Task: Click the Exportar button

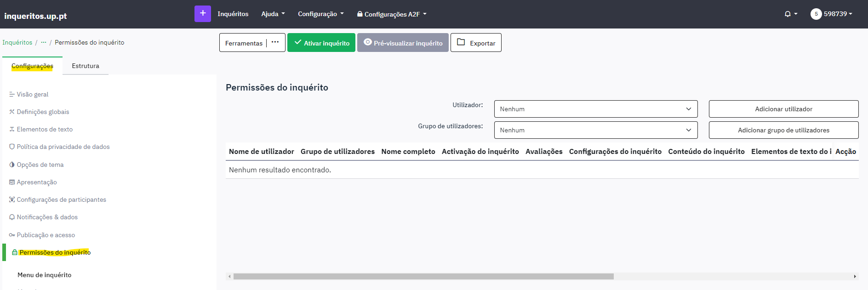Action: pos(476,43)
